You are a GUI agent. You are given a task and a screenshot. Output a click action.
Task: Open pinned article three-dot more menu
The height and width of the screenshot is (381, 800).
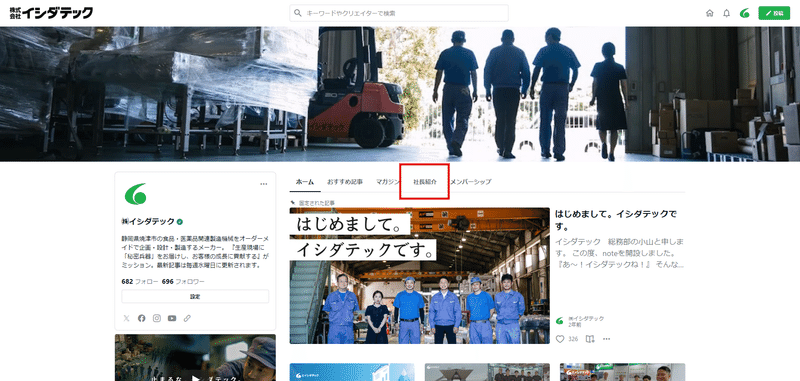pyautogui.click(x=606, y=339)
